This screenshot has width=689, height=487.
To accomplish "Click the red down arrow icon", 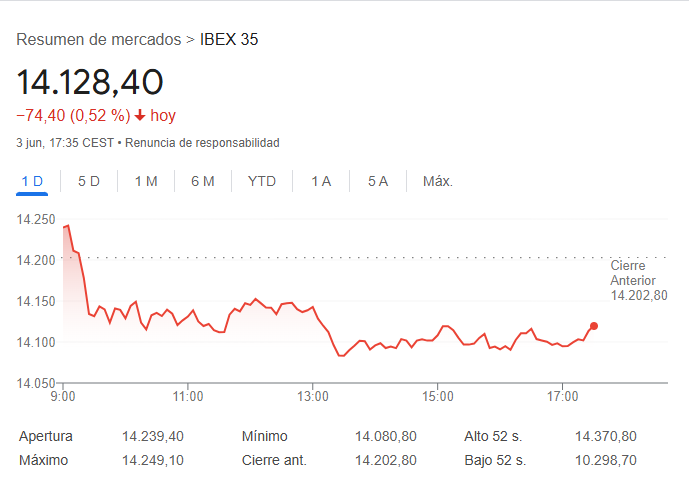I will point(140,115).
